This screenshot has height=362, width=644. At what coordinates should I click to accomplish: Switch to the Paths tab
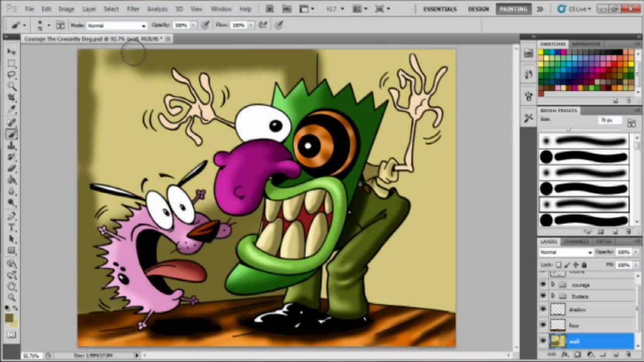(x=604, y=242)
